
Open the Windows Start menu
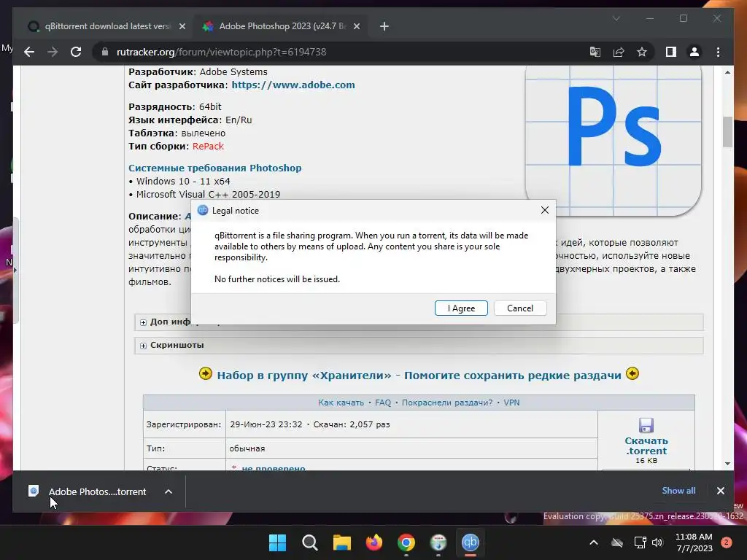click(277, 542)
